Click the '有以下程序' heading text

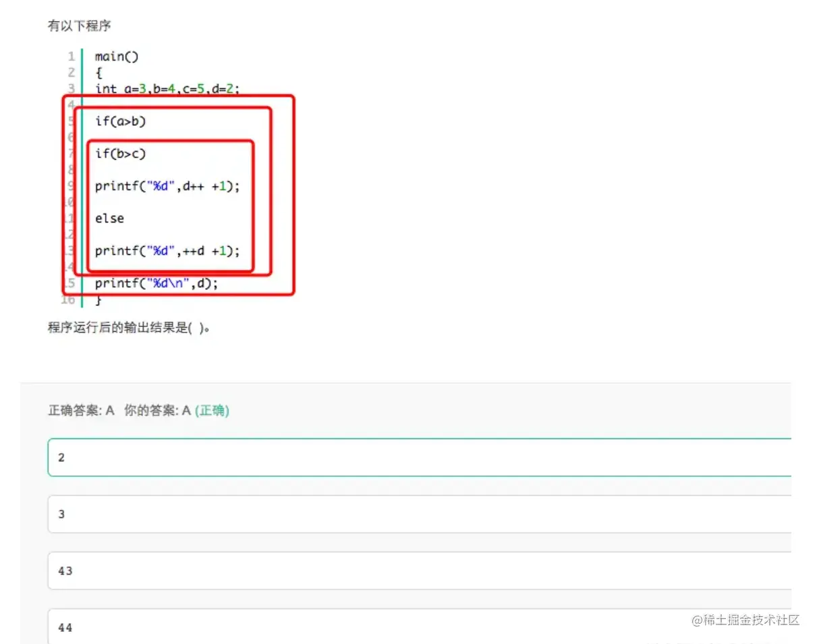[79, 26]
